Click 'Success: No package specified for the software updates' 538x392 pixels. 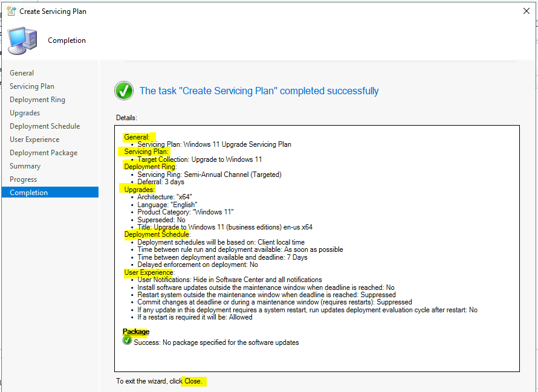coord(216,342)
